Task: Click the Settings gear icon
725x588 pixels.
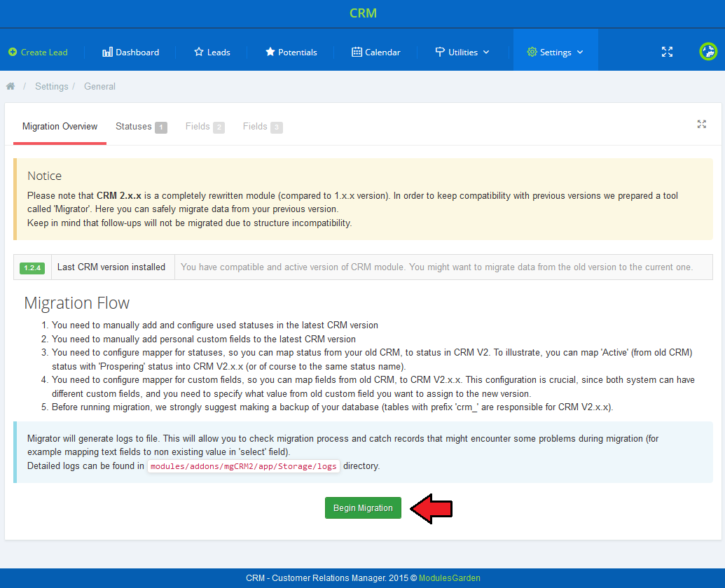Action: click(532, 52)
